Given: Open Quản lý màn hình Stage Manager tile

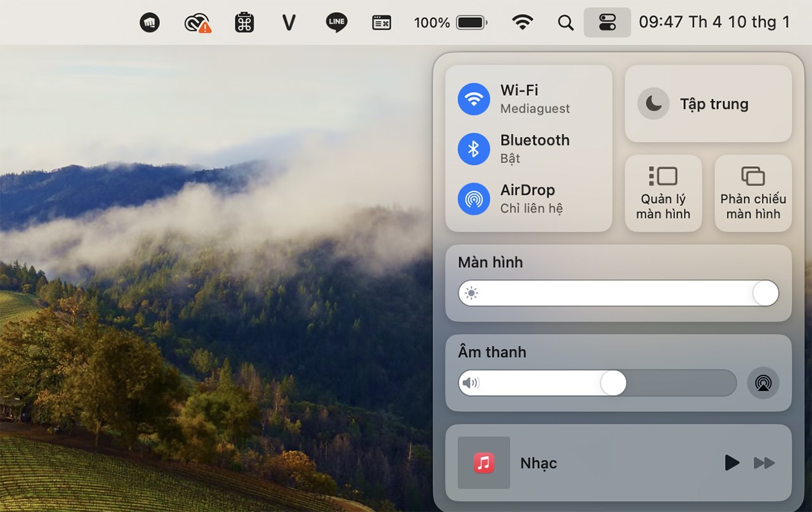Looking at the screenshot, I should (664, 193).
